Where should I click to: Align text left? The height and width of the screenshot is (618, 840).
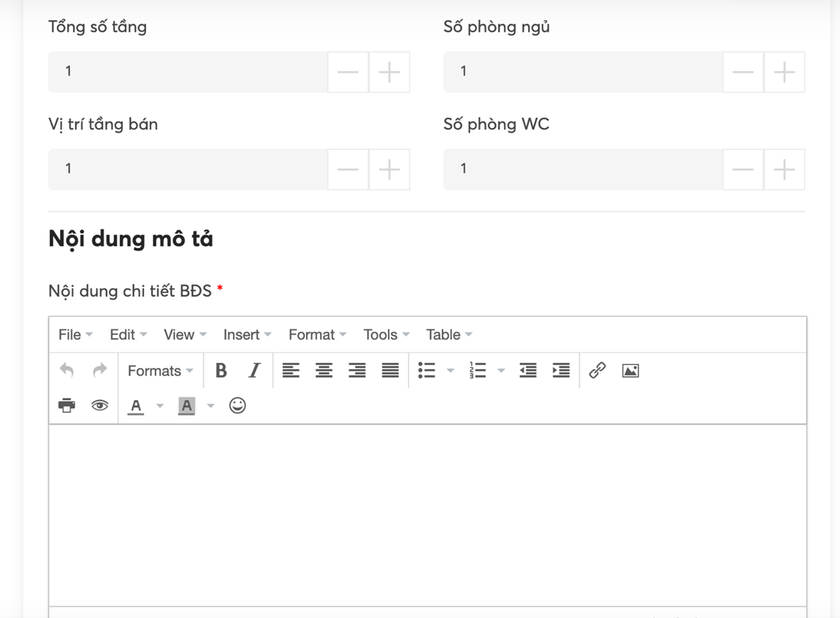coord(291,370)
